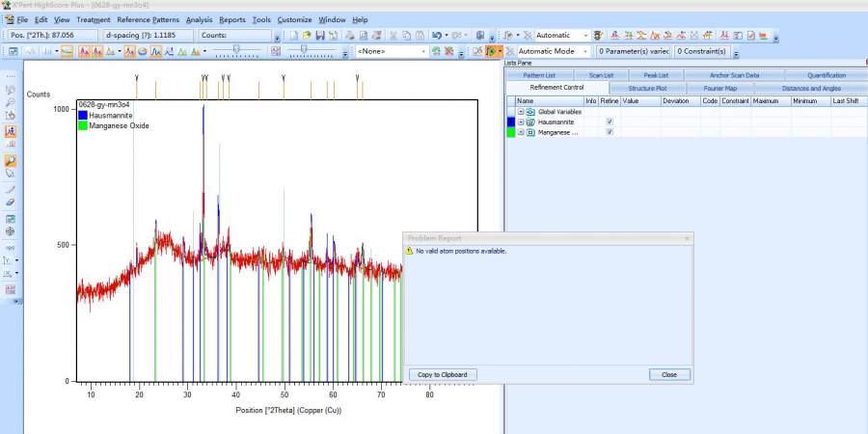Select the highlighted zoom magnifier tool in left sidebar
This screenshot has height=434, width=868.
(11, 161)
